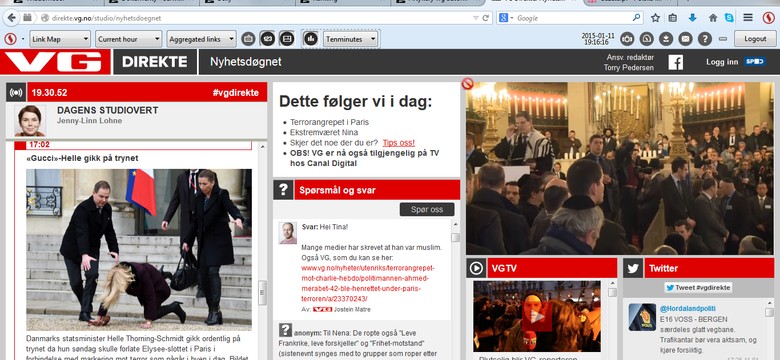Click Jenny-Linn Lohne's profile photo
Screen dimensions: 780x360
click(29, 120)
